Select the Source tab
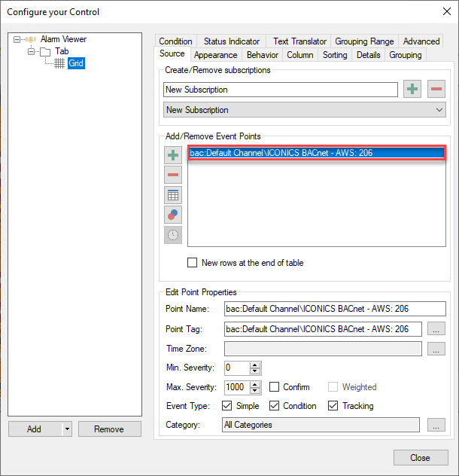This screenshot has width=459, height=476. click(x=172, y=53)
